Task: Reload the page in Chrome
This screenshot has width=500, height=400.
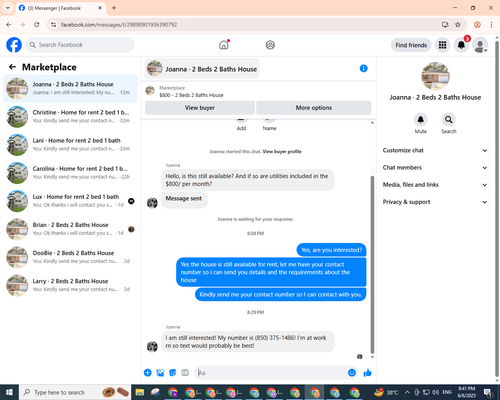Action: [x=37, y=25]
